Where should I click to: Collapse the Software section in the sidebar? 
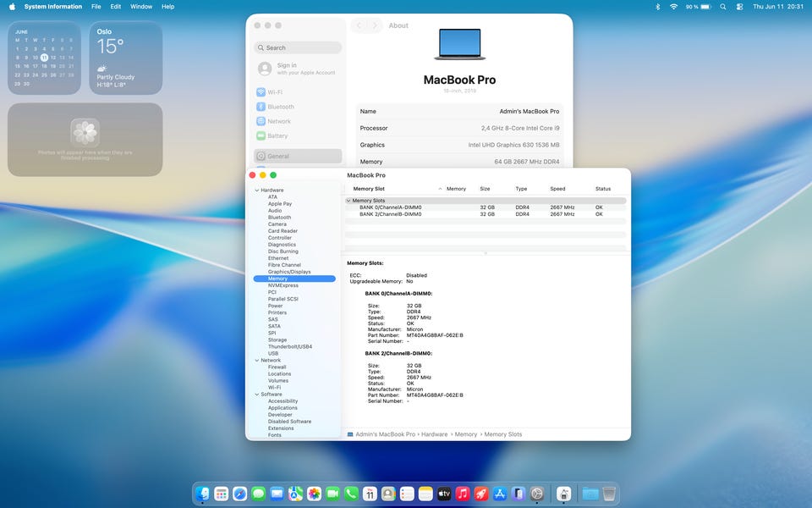tap(257, 395)
